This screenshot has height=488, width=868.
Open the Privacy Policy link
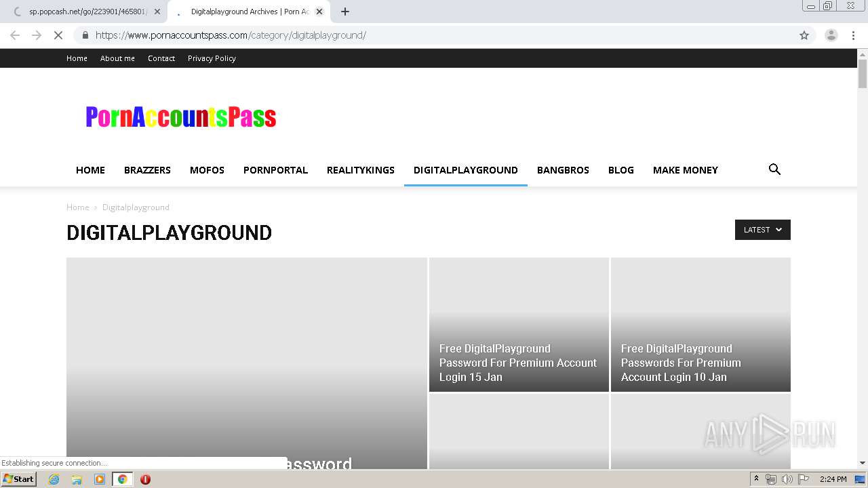coord(212,58)
